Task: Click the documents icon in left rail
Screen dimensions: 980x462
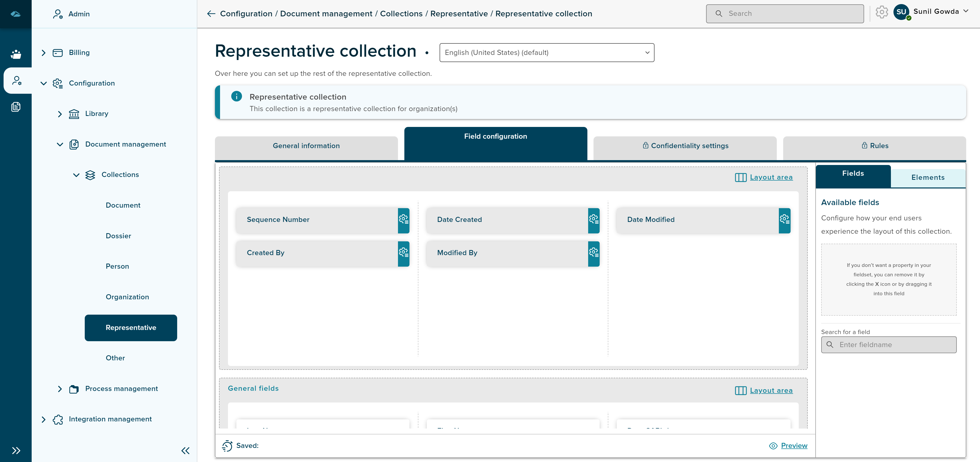Action: [16, 107]
